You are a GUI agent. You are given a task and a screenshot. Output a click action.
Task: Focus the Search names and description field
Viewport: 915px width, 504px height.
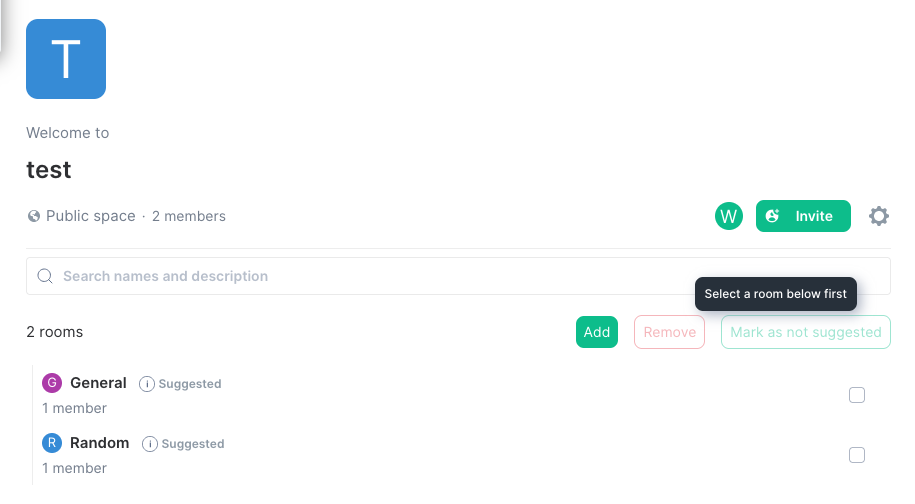coord(458,276)
